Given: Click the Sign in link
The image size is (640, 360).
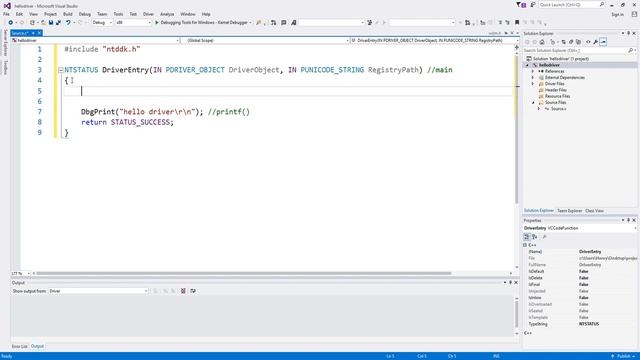Looking at the screenshot, I should [617, 14].
